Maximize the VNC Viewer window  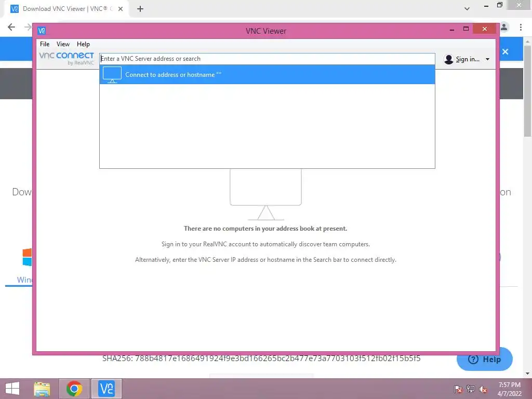466,29
